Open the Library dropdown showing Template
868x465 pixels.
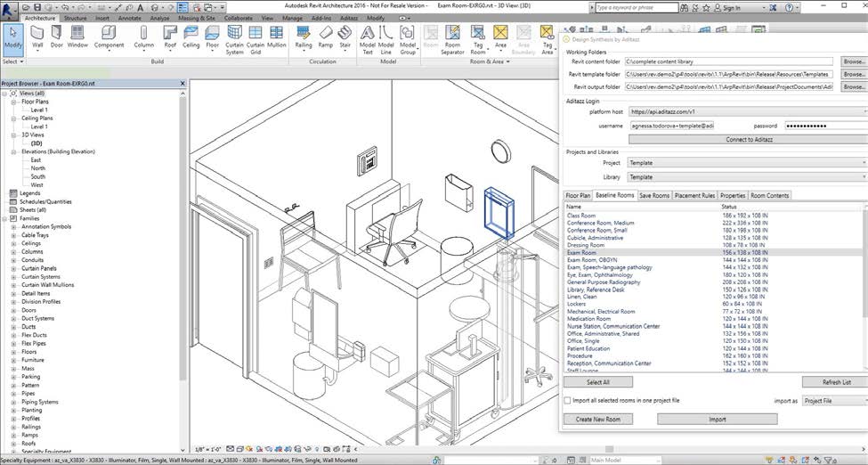pos(747,177)
